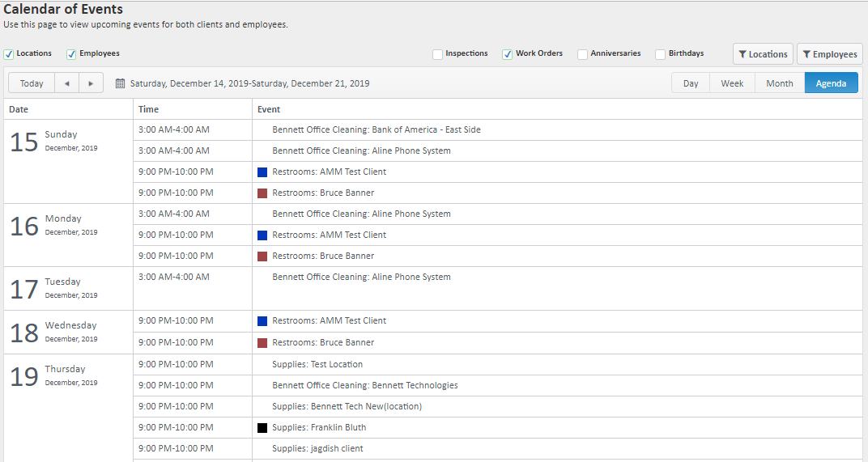Open Monday's Restrooms: Bruce Banner event

coord(323,256)
